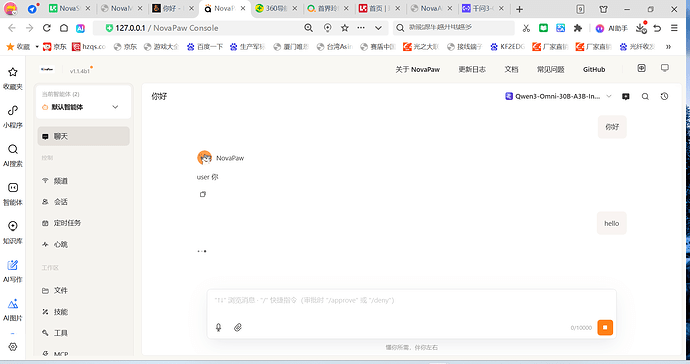690x364 pixels.
Task: Stop generation with the orange stop button
Action: tap(605, 327)
